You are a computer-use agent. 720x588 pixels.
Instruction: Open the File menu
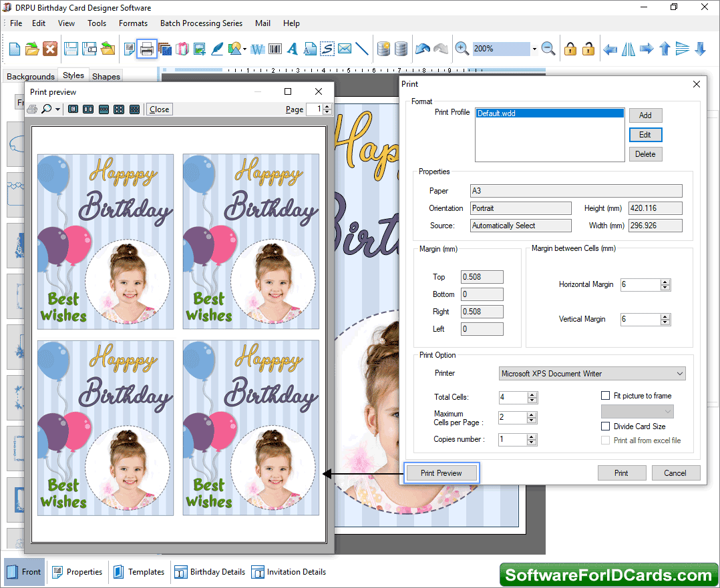[16, 23]
